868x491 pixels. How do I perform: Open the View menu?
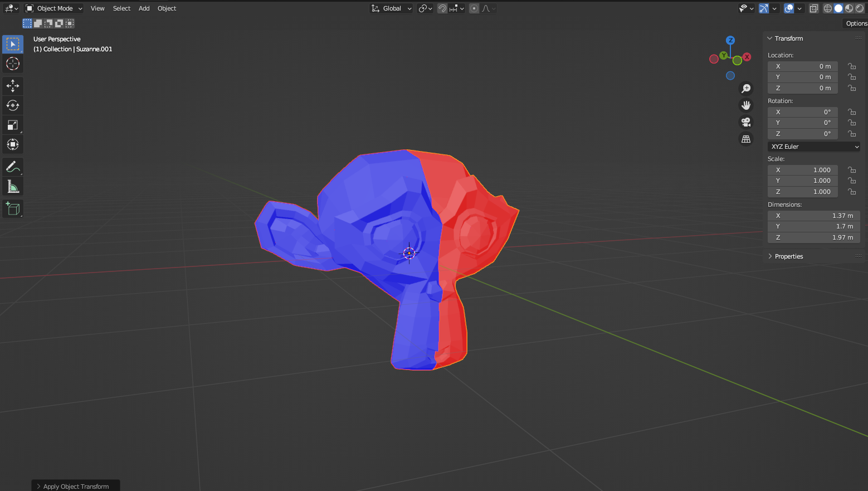point(97,8)
